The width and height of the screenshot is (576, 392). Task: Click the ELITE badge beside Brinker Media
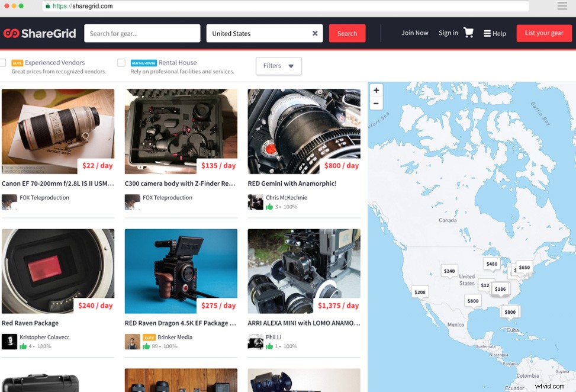pos(150,337)
